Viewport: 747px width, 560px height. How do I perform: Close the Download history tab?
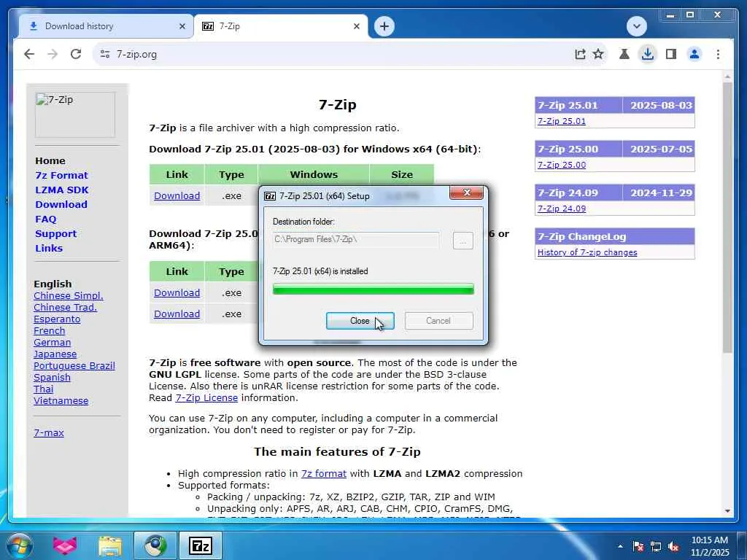[182, 27]
